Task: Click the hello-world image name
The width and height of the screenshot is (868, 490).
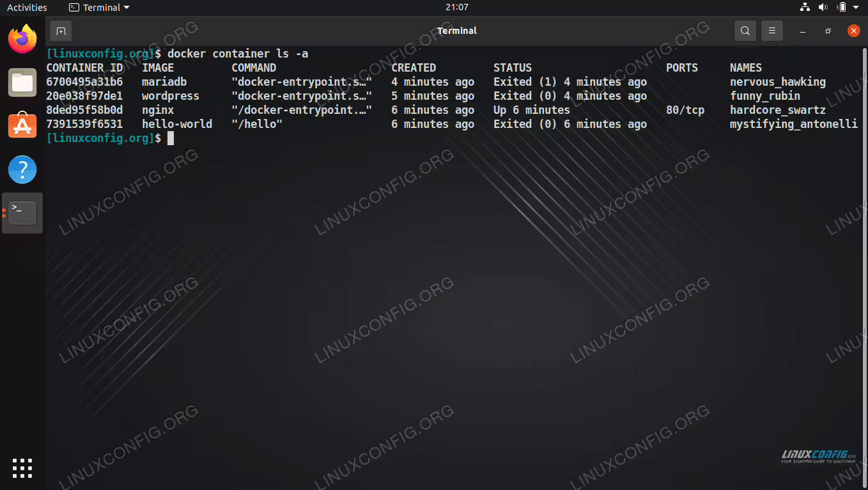Action: pos(177,124)
